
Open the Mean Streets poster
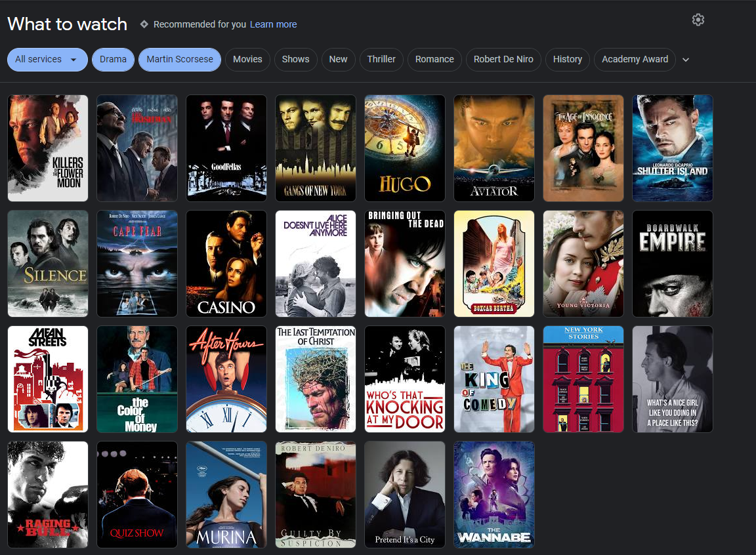(x=48, y=379)
